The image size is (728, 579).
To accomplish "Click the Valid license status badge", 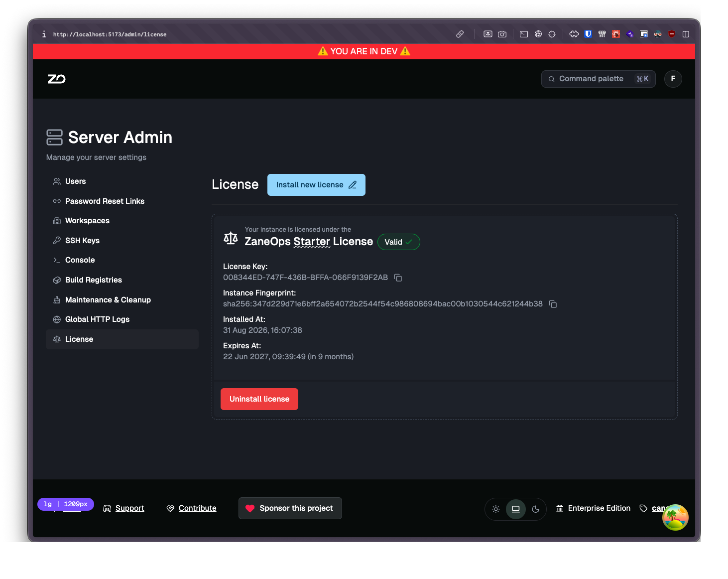I will click(399, 242).
